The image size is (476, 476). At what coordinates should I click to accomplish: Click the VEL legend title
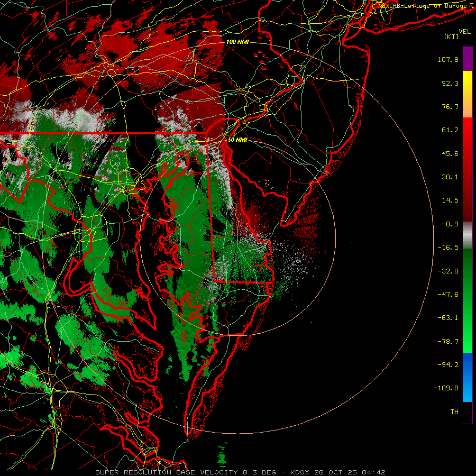point(464,32)
